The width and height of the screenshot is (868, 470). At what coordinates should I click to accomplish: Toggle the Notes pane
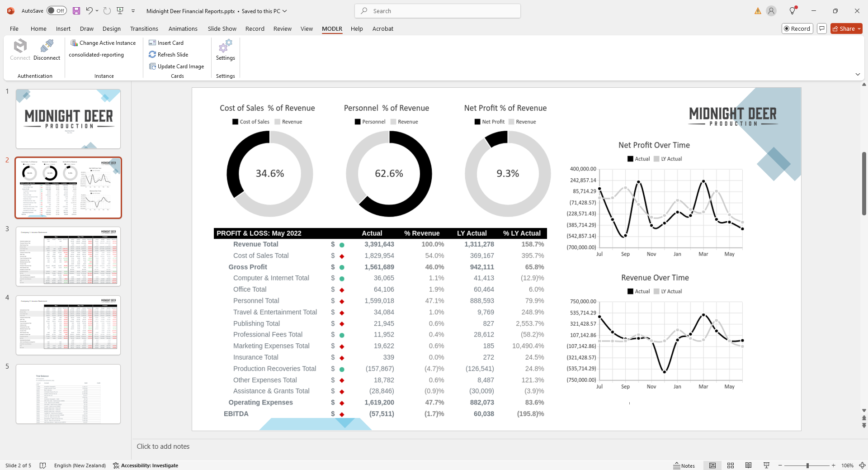(685, 465)
